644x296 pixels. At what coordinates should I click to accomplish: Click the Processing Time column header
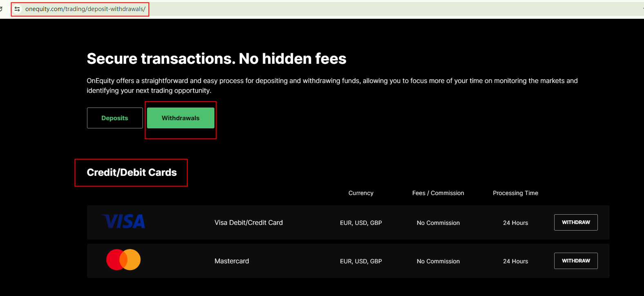tap(515, 193)
